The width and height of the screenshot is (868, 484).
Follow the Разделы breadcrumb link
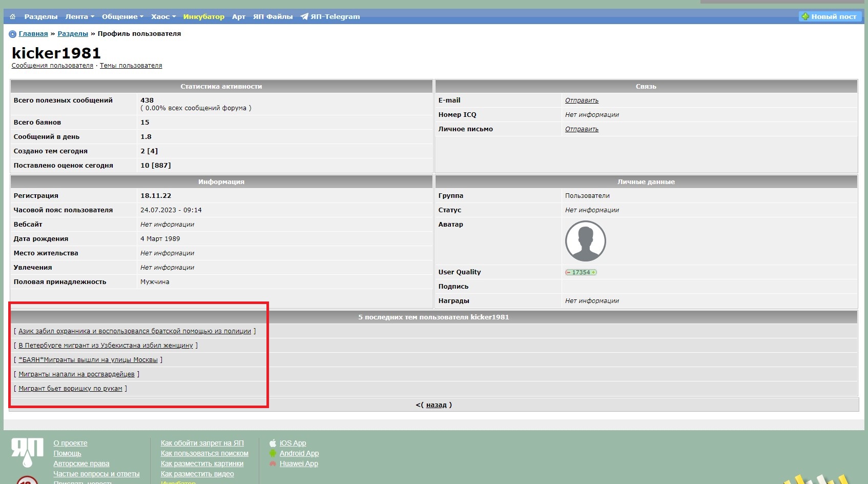73,34
